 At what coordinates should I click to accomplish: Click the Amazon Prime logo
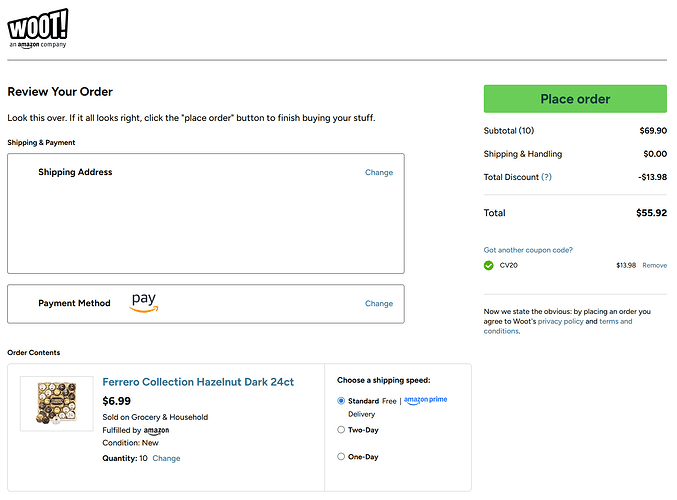point(425,400)
